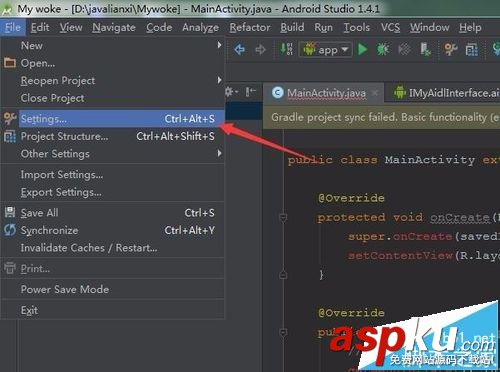500x372 pixels.
Task: Click the onCreate method name in code
Action: (460, 218)
